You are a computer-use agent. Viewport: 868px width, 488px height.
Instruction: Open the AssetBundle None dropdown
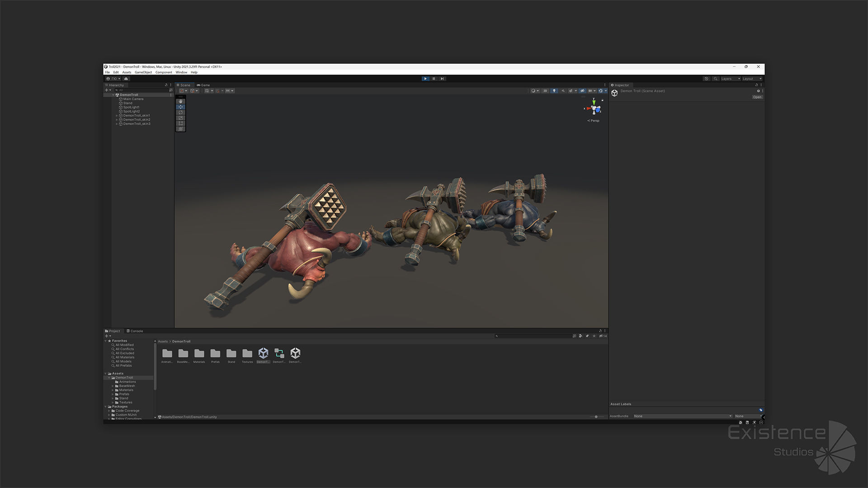[682, 416]
